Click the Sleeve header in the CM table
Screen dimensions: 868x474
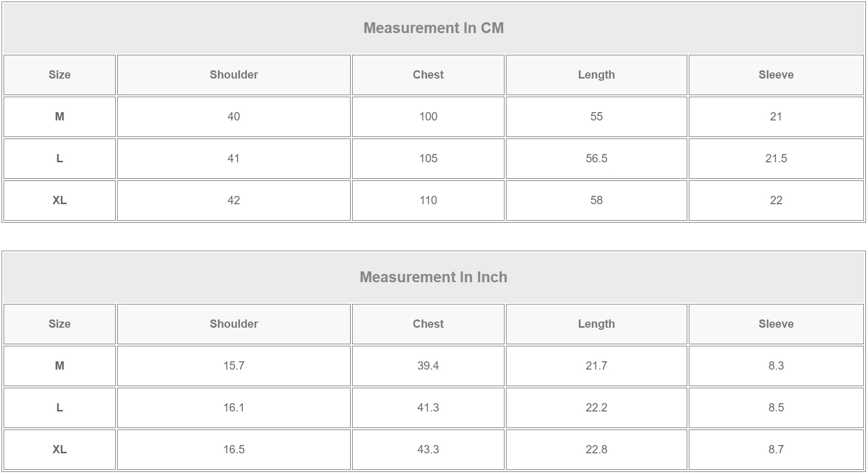point(776,75)
